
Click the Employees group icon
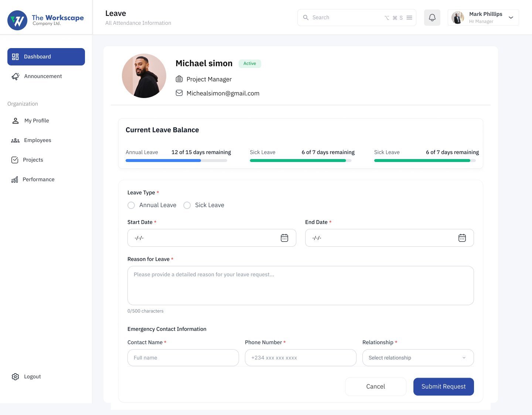(15, 140)
